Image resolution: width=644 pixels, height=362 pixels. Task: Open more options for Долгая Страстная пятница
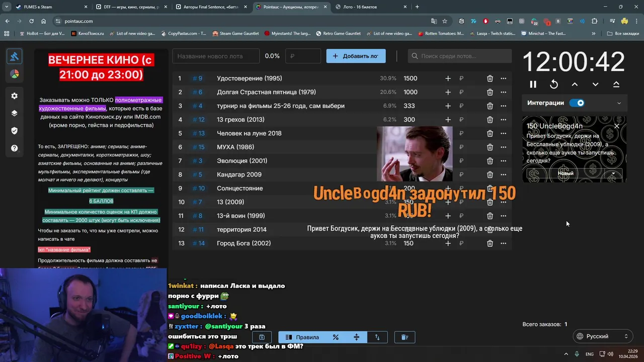pyautogui.click(x=503, y=92)
